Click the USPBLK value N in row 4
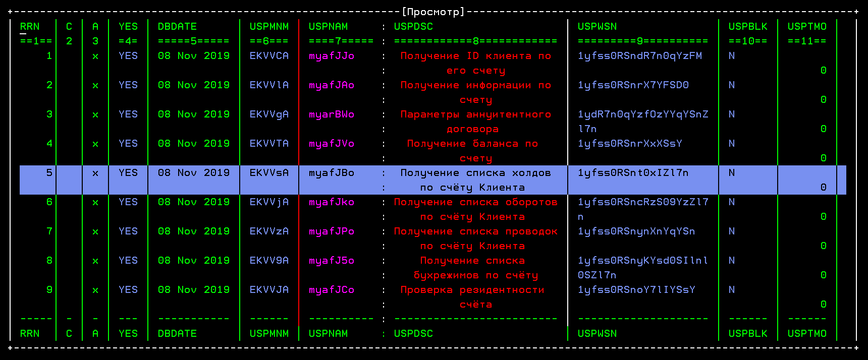This screenshot has height=360, width=868. 732,144
